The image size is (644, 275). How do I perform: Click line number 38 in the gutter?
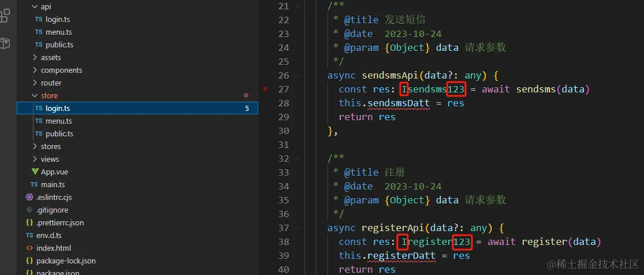click(284, 241)
